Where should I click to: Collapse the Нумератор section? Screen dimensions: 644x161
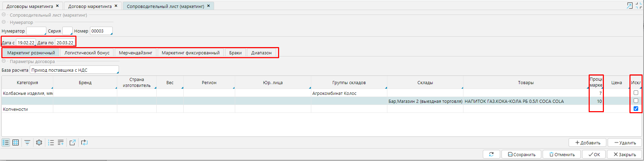[4, 22]
